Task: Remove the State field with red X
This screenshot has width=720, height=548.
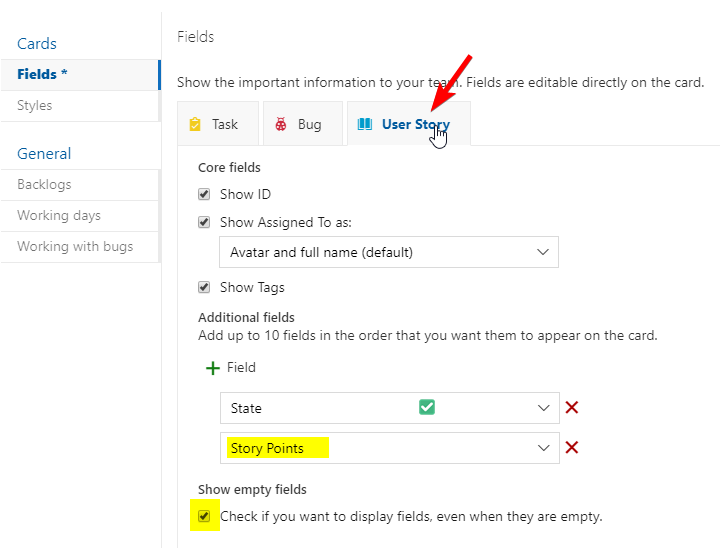Action: click(572, 408)
